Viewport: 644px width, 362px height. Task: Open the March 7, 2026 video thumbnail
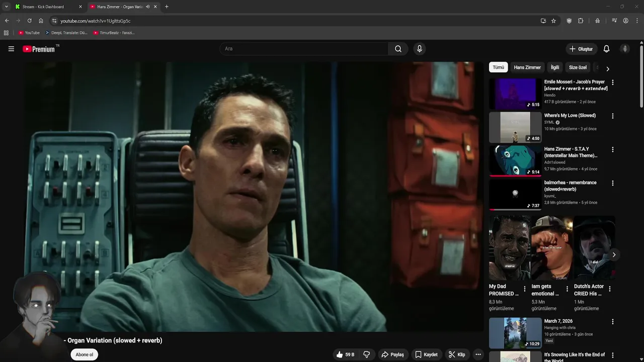[515, 333]
